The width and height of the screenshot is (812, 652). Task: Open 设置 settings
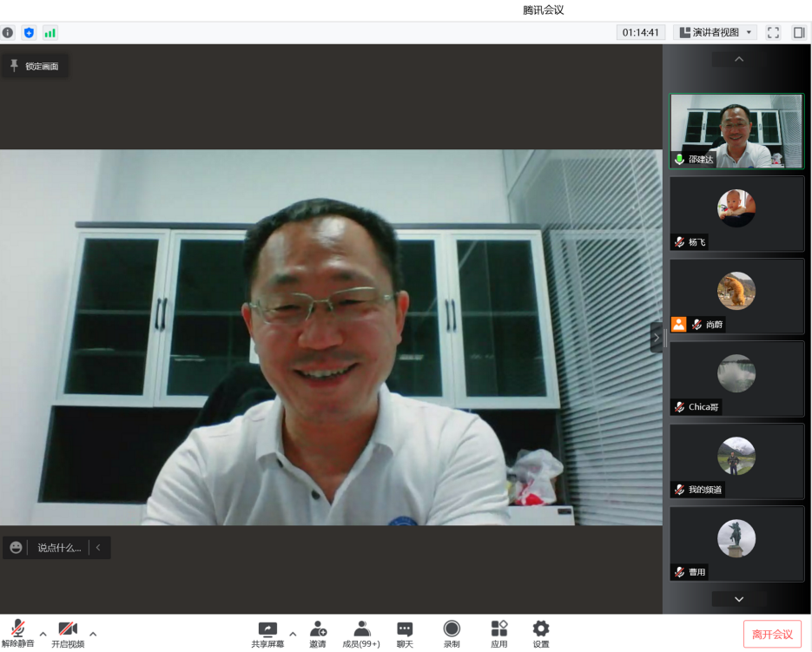tap(541, 634)
